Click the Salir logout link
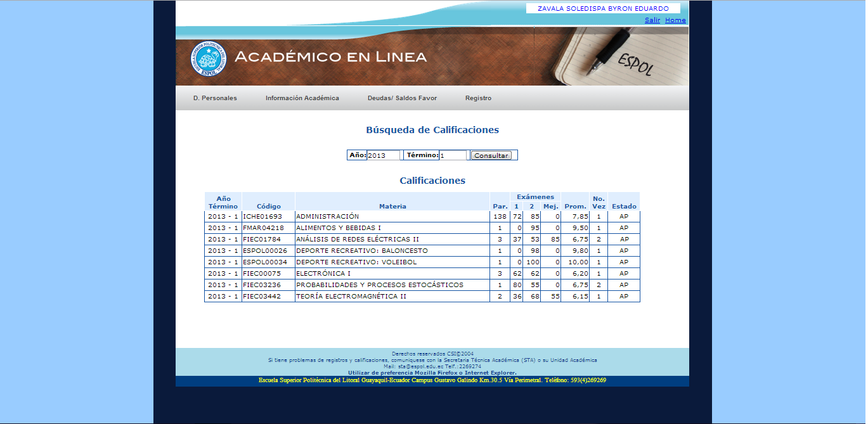 click(x=652, y=20)
